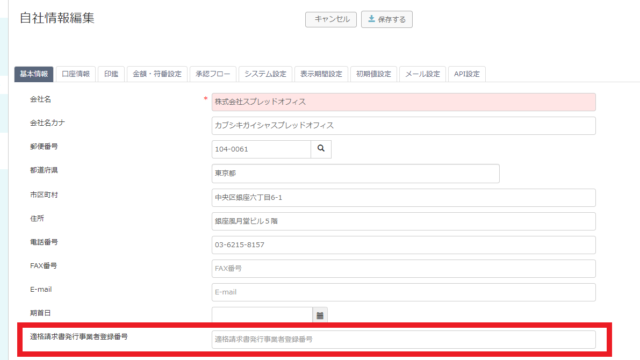Focus the 郵便番号 field with 104-0061
Image resolution: width=640 pixels, height=360 pixels.
pos(261,149)
